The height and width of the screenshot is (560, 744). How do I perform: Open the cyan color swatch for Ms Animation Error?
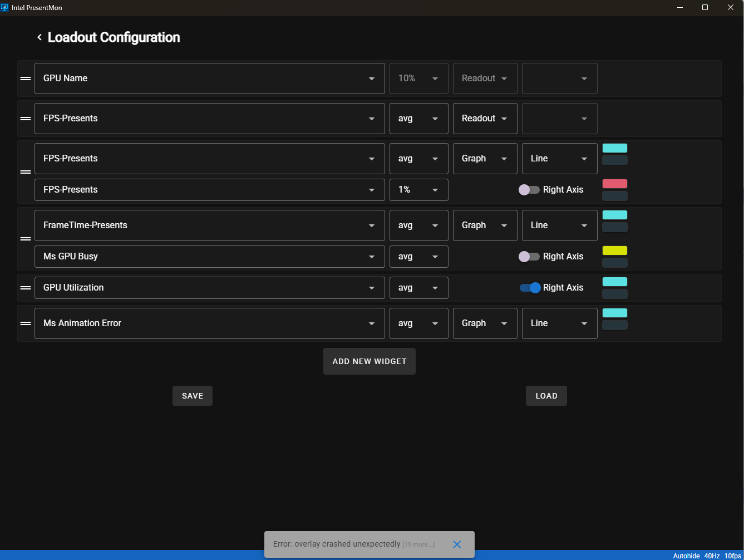click(615, 313)
